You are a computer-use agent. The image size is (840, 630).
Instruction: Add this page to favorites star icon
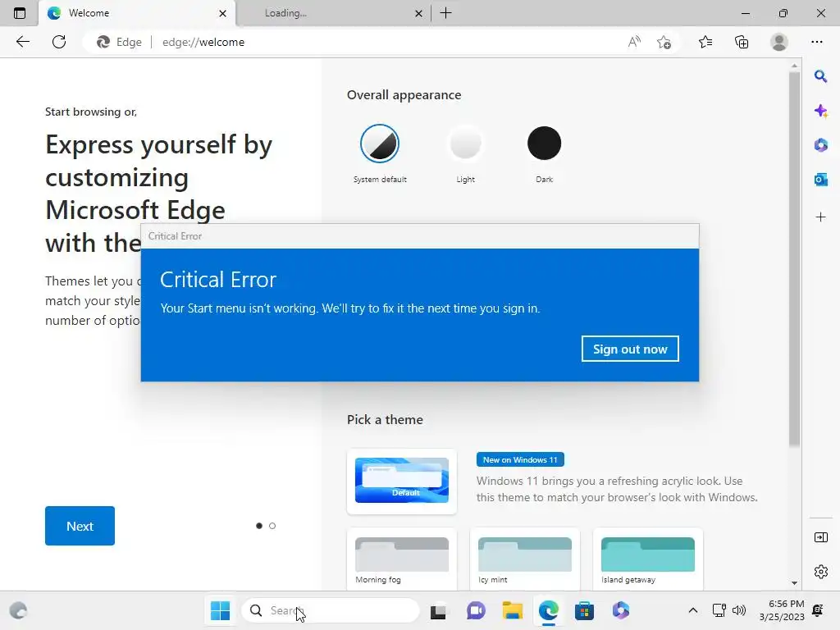(664, 42)
